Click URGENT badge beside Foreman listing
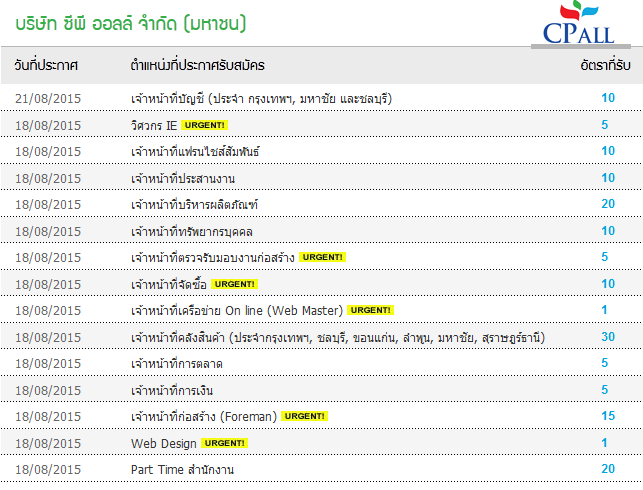The height and width of the screenshot is (490, 643). point(304,416)
